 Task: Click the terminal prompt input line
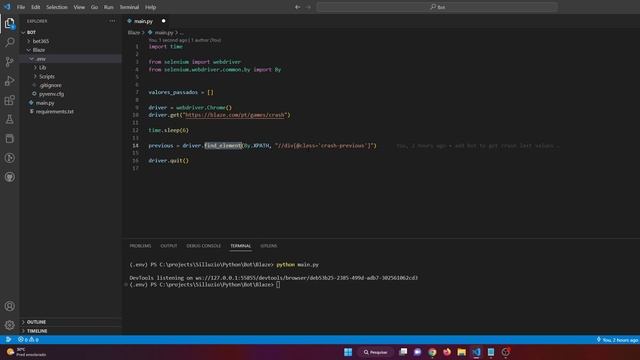(x=278, y=284)
